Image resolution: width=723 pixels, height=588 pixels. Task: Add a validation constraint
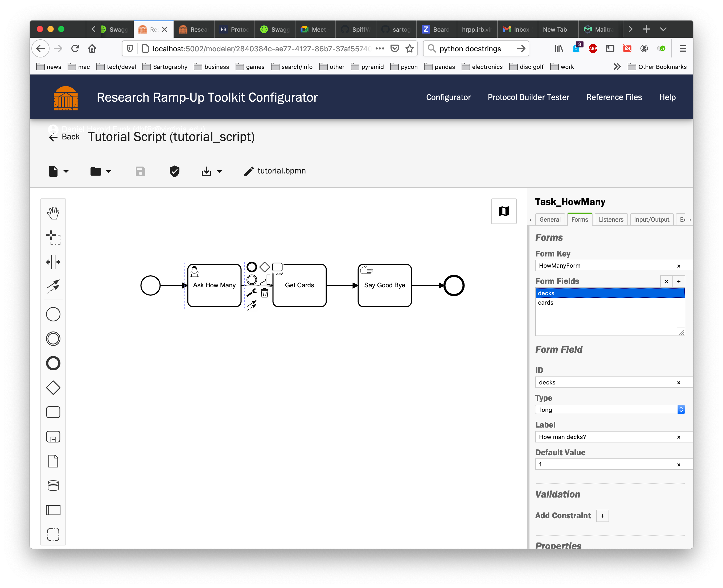tap(602, 516)
